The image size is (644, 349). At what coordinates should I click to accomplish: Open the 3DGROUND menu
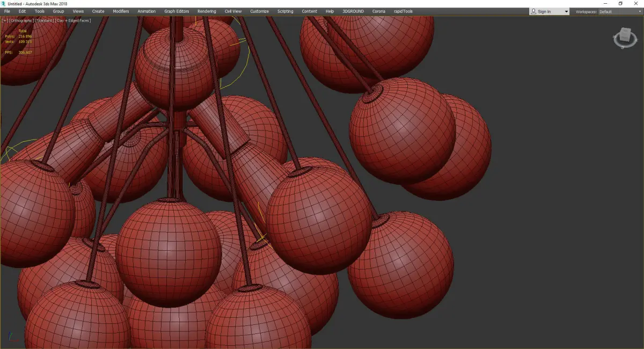[353, 11]
